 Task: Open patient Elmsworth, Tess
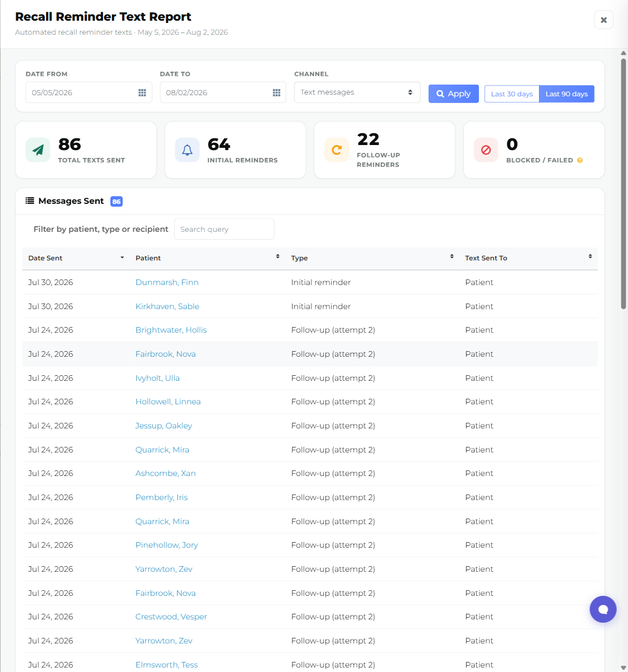(167, 665)
